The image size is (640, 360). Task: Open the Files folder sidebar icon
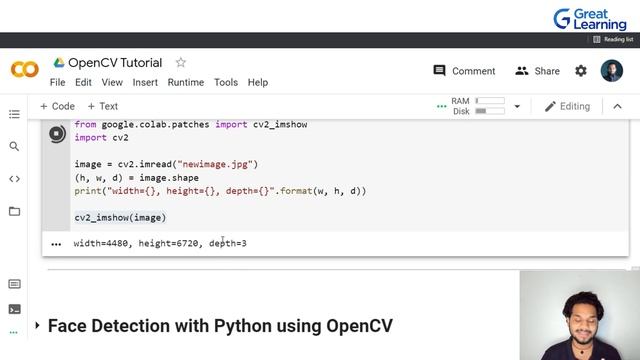click(14, 211)
